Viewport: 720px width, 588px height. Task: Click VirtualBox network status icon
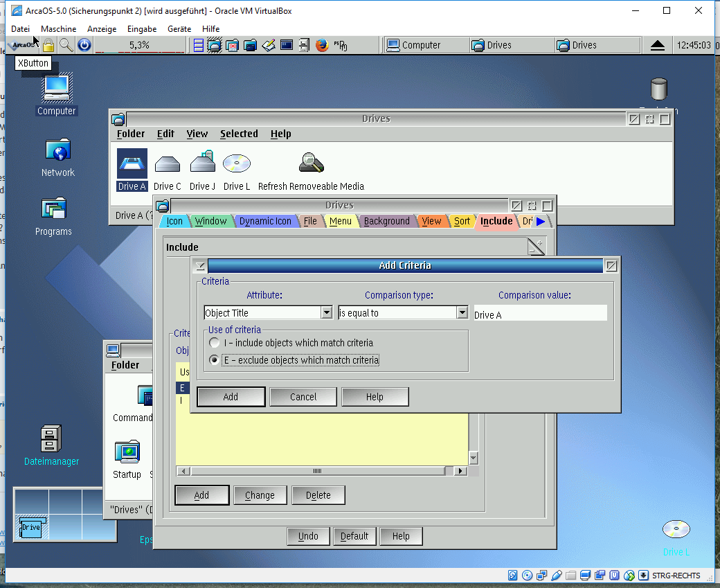542,575
